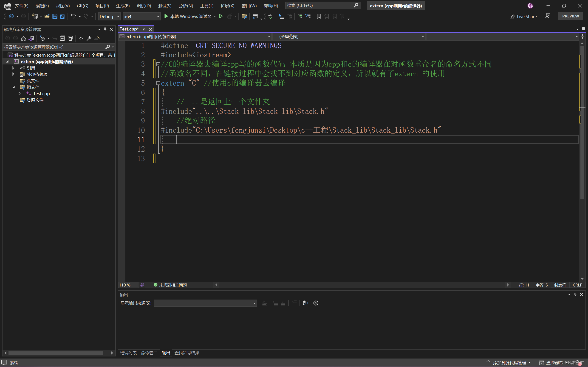
Task: Open the Debug configuration dropdown
Action: coord(109,16)
